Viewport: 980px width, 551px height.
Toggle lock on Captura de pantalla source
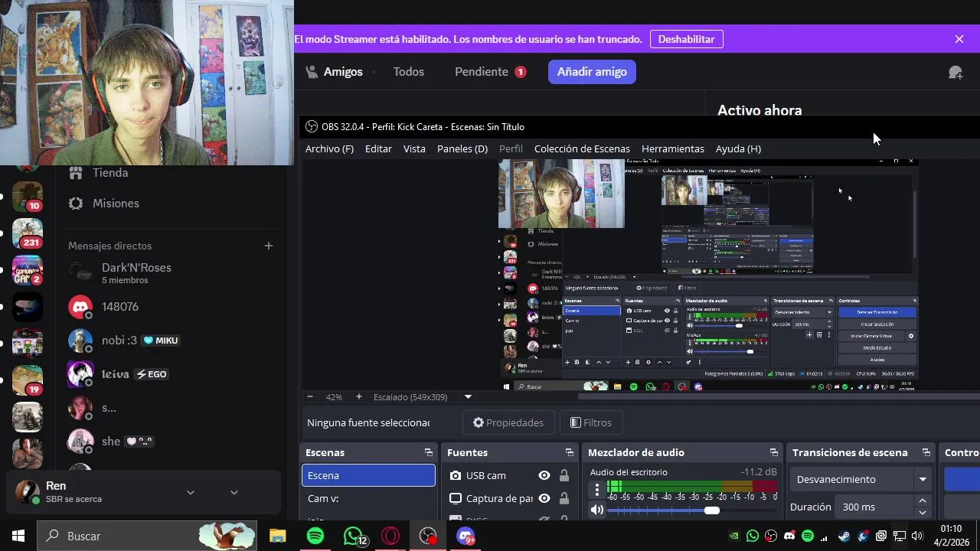coord(564,498)
